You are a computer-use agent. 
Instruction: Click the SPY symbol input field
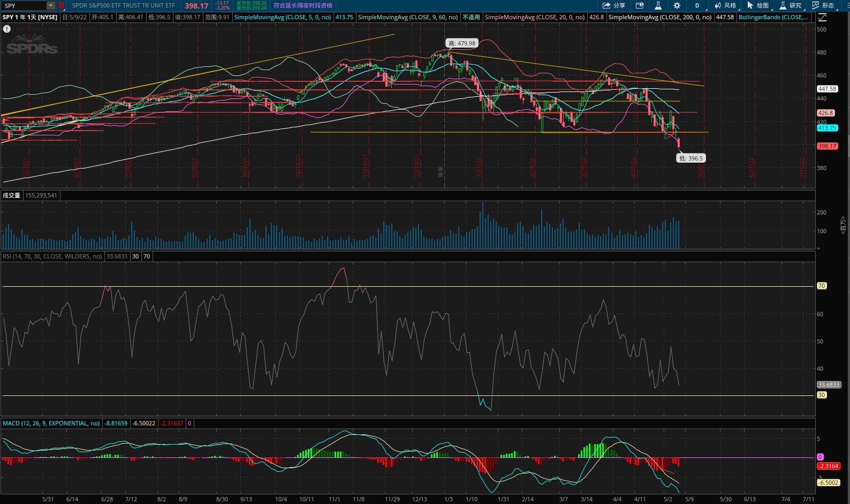coord(24,5)
